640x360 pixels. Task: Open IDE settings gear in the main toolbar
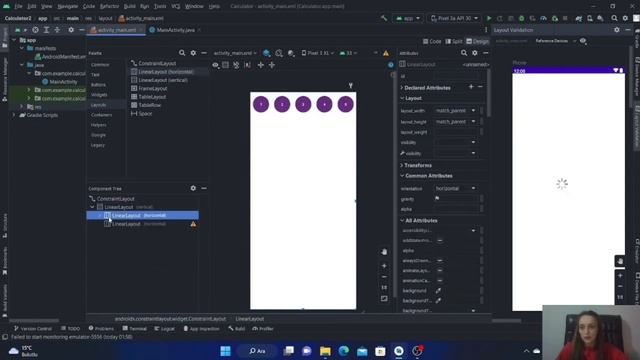[x=625, y=18]
